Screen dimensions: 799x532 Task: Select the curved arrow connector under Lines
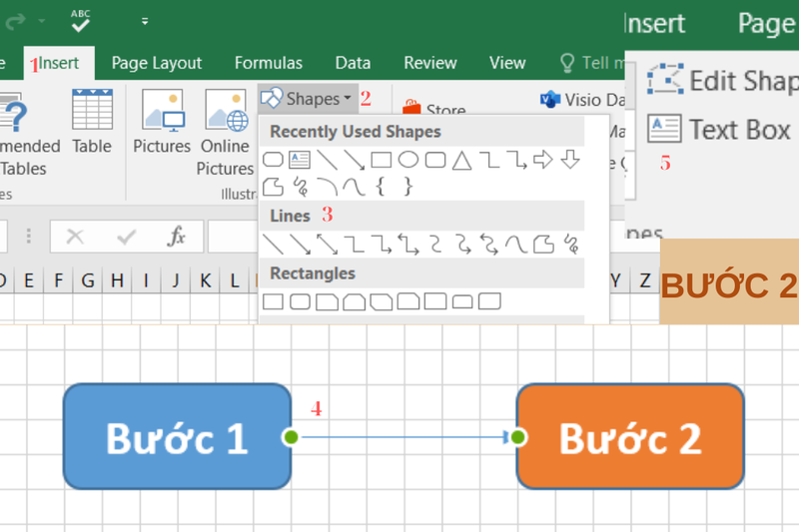point(463,245)
